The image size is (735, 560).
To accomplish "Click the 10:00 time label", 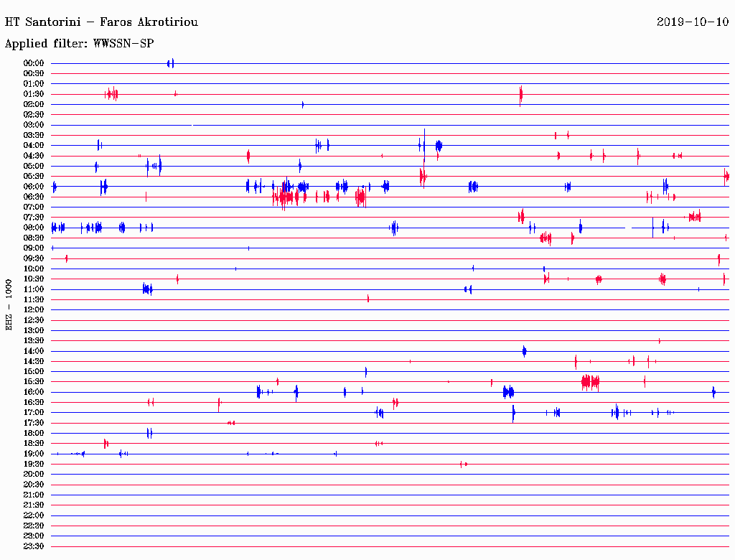I will pyautogui.click(x=34, y=269).
